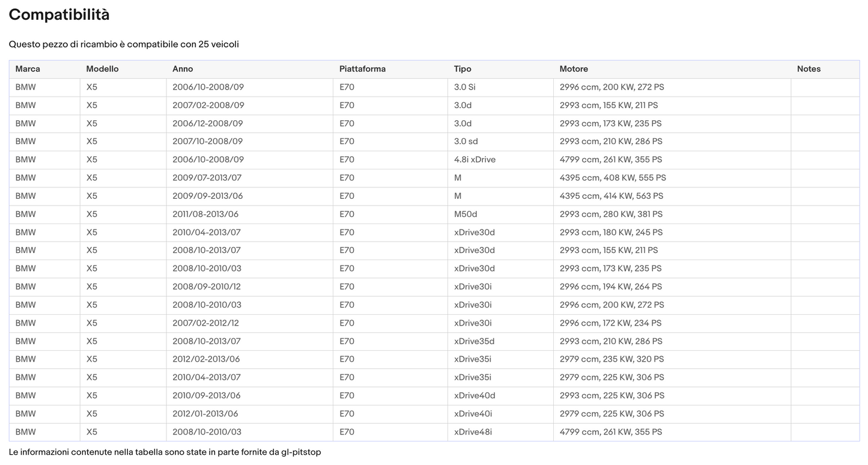
Task: Click the '4.8i xDrive' type cell
Action: pyautogui.click(x=475, y=160)
